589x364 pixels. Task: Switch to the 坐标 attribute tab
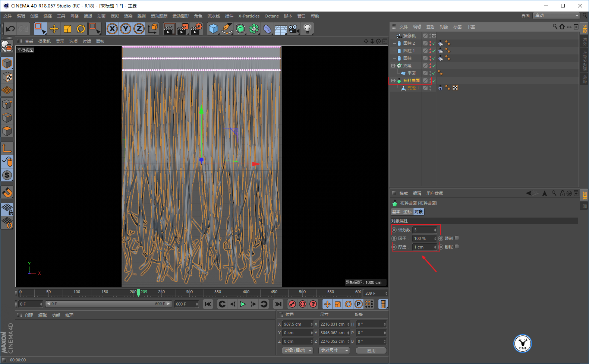(407, 212)
